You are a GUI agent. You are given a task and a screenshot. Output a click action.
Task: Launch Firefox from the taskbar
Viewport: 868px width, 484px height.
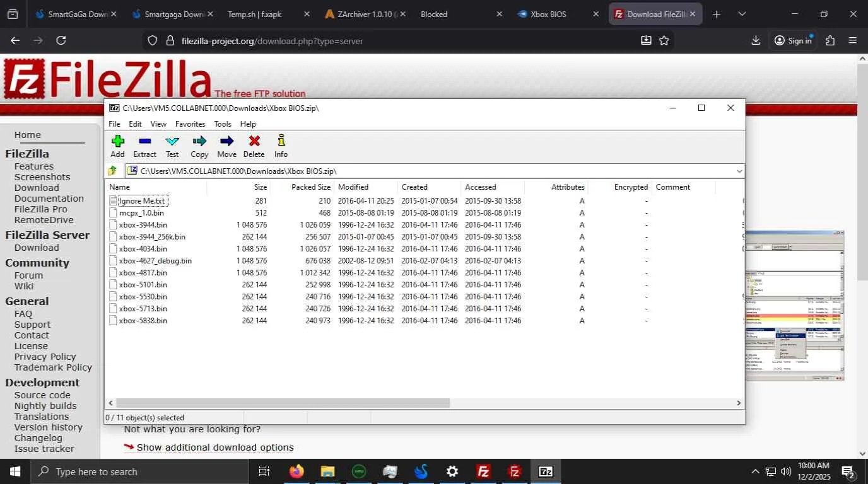[296, 471]
